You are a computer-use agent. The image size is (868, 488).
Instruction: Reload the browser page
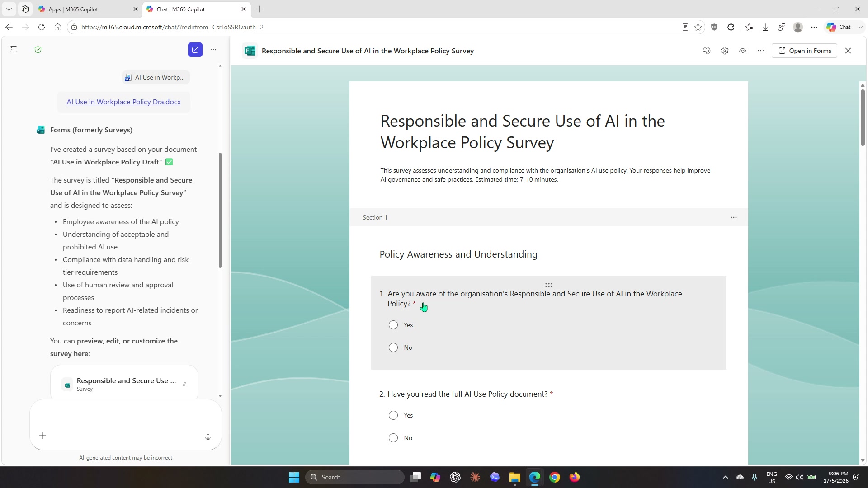click(42, 27)
